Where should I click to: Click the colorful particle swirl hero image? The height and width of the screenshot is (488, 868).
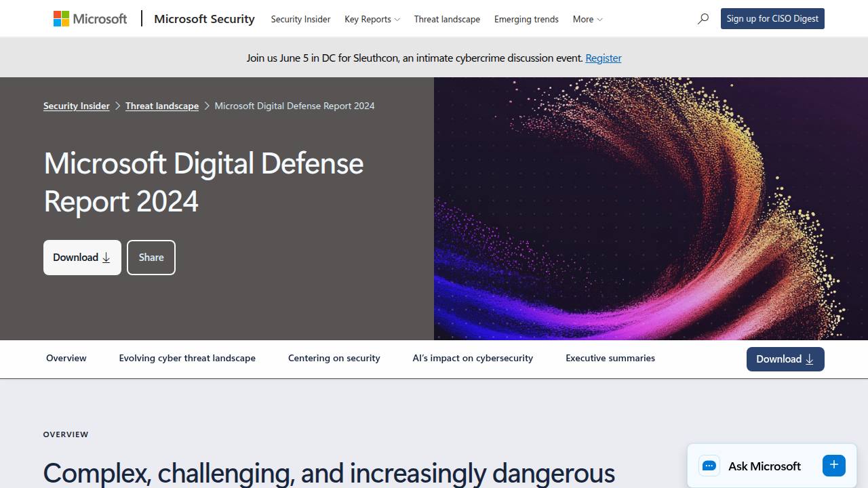pos(651,209)
